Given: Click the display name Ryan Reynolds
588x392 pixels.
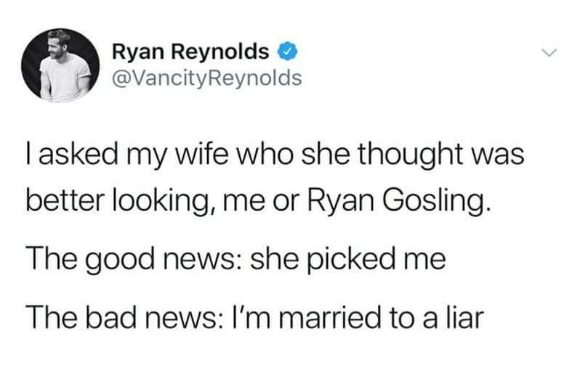Looking at the screenshot, I should (x=190, y=52).
